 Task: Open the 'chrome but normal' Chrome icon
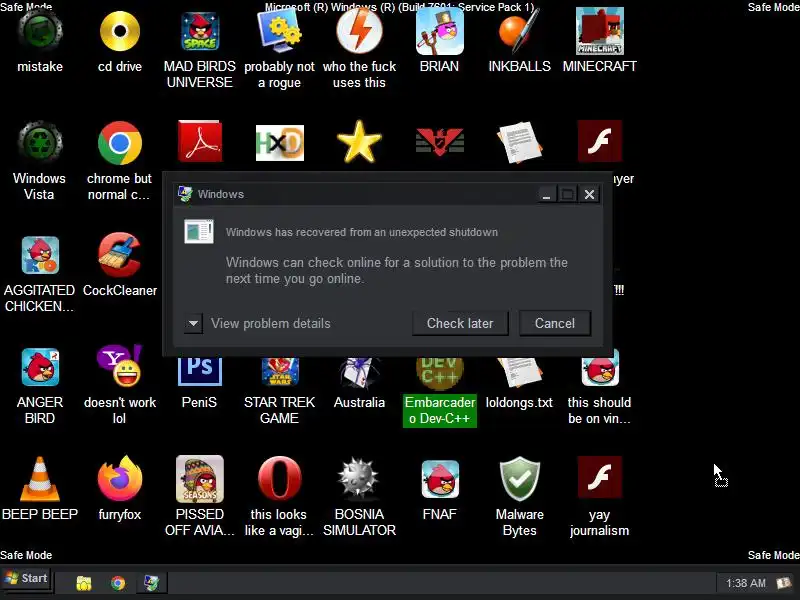[x=120, y=143]
